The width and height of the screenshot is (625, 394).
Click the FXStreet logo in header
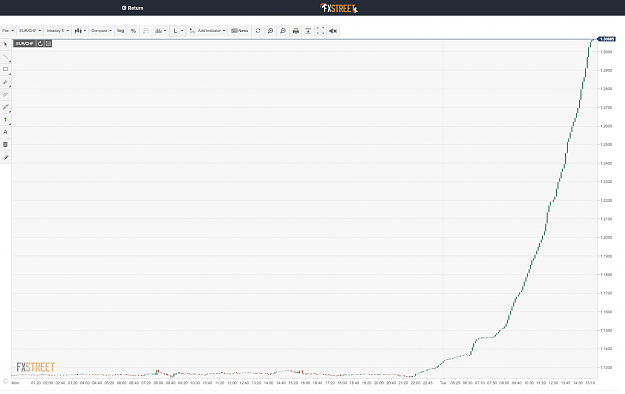[x=339, y=8]
